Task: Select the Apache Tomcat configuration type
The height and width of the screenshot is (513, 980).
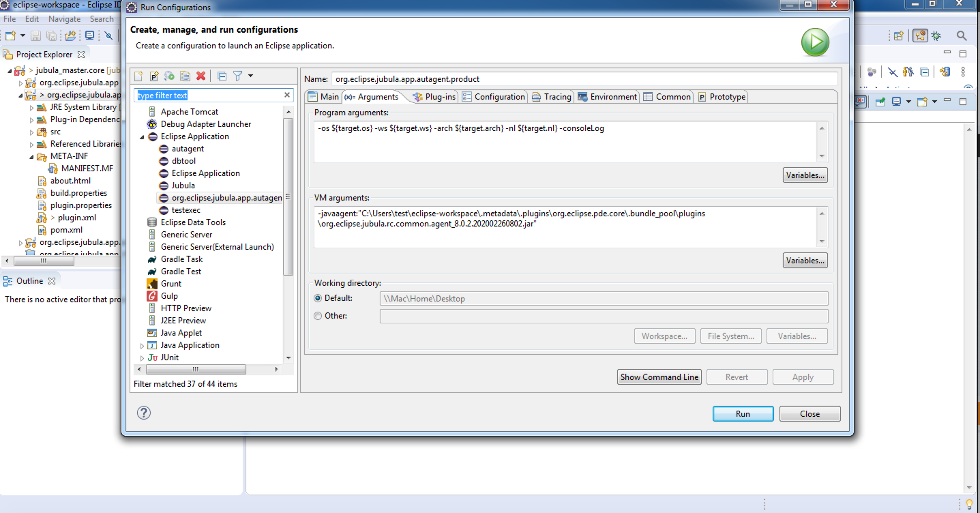Action: click(x=190, y=112)
